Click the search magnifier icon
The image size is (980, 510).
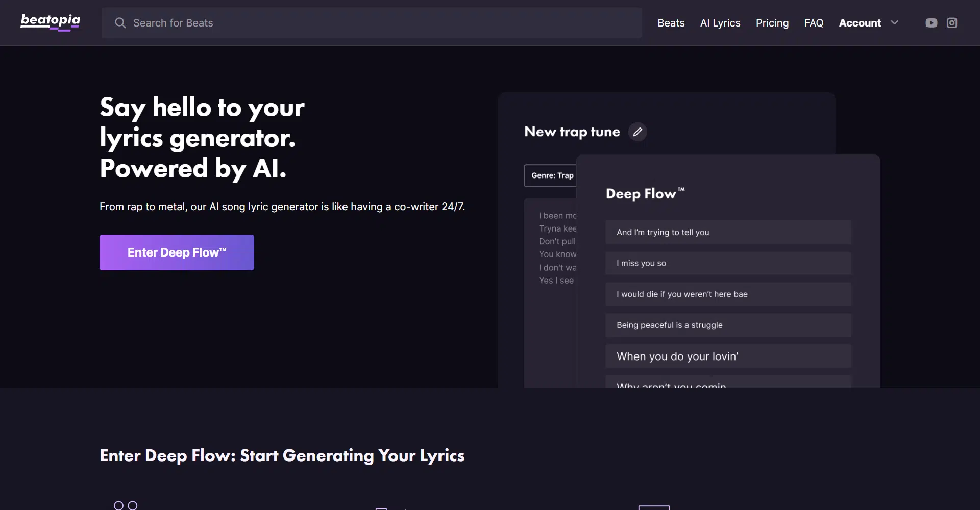120,23
